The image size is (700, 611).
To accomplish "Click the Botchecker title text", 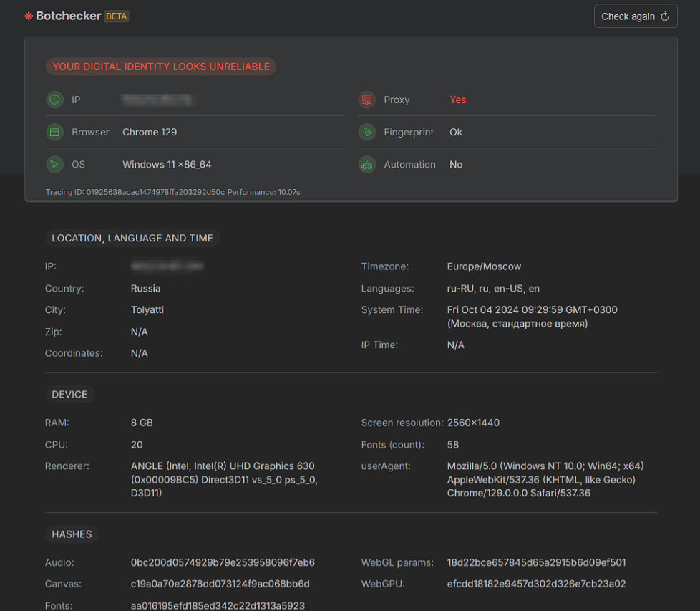I will 69,16.
